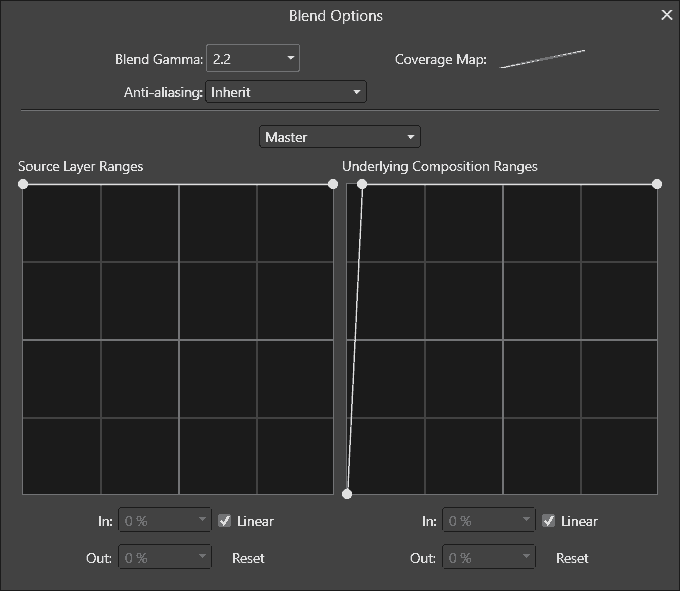Reset the Underlying Composition Ranges curve
The height and width of the screenshot is (591, 680).
[572, 558]
